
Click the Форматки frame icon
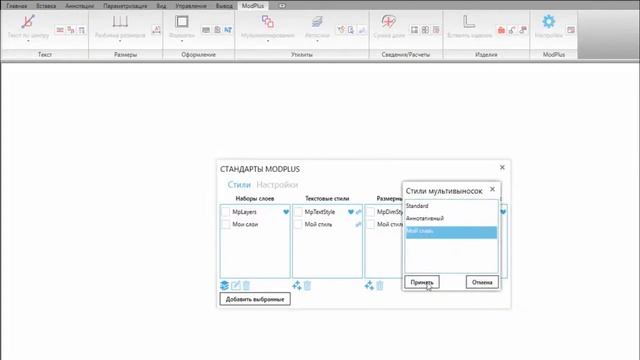(182, 22)
